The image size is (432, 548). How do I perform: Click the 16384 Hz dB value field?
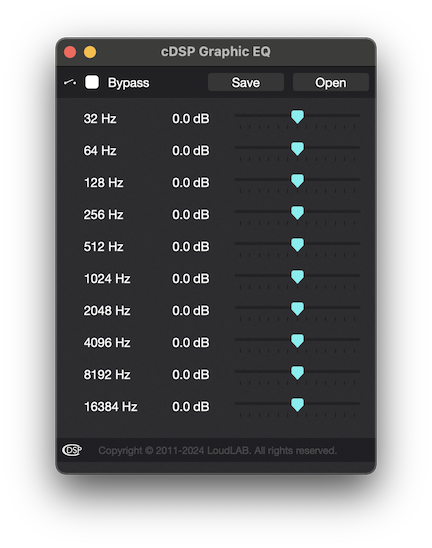[190, 407]
